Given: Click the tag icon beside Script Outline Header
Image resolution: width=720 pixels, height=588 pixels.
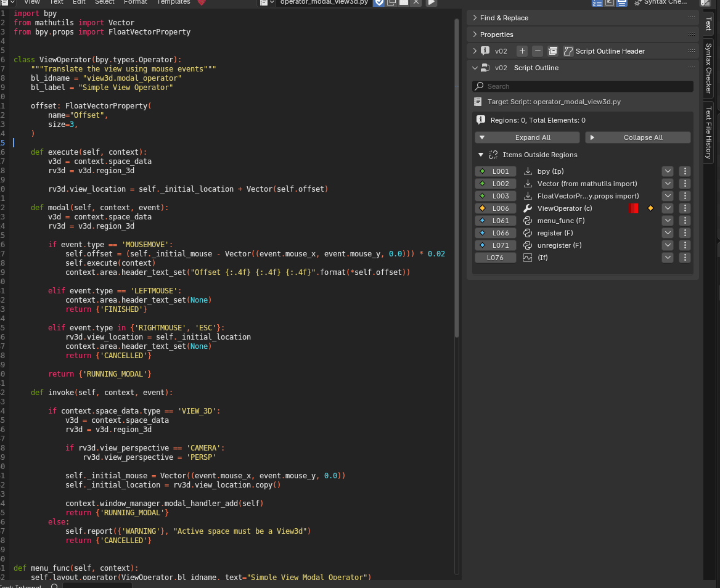Looking at the screenshot, I should (x=568, y=51).
